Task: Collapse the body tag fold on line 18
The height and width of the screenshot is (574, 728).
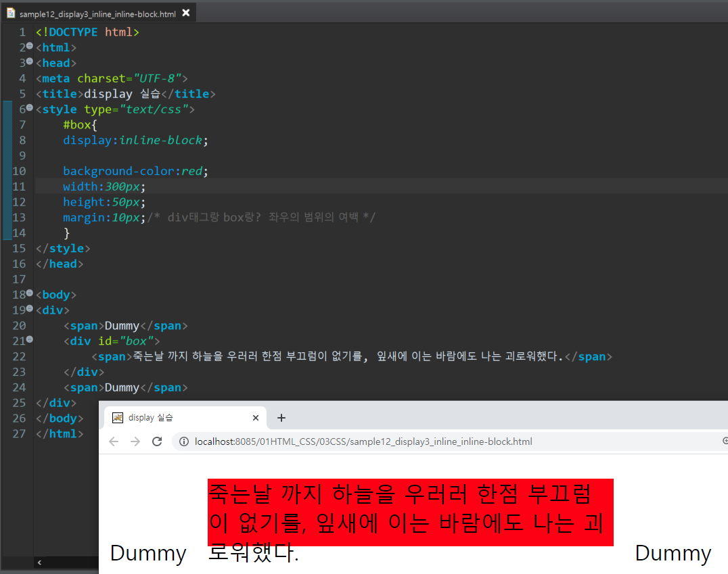Action: coord(30,293)
